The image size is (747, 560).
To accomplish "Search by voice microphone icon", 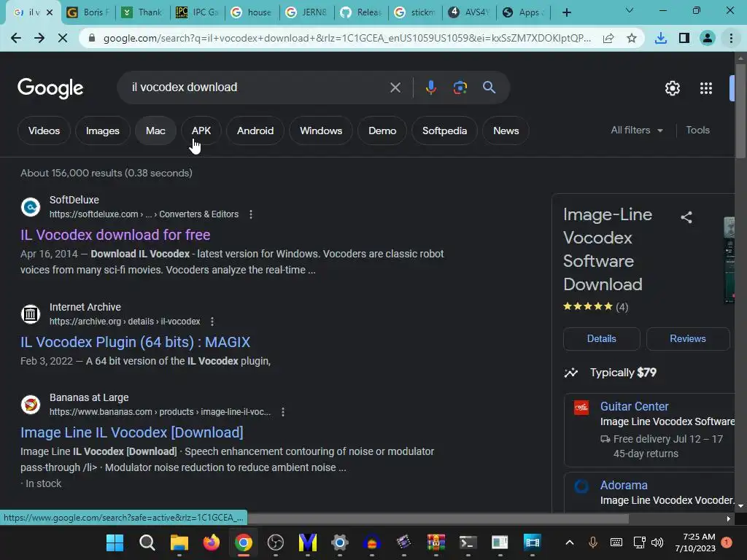I will [430, 87].
